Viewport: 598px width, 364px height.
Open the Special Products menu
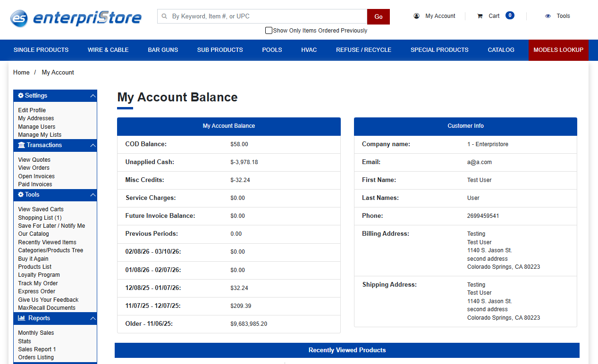point(439,50)
